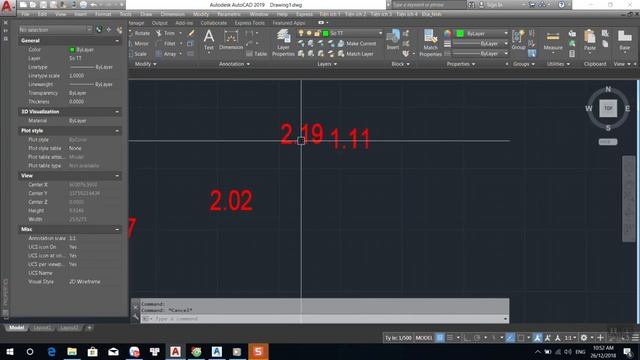Open the Output ribbon tab
This screenshot has width=640, height=360.
(x=160, y=23)
